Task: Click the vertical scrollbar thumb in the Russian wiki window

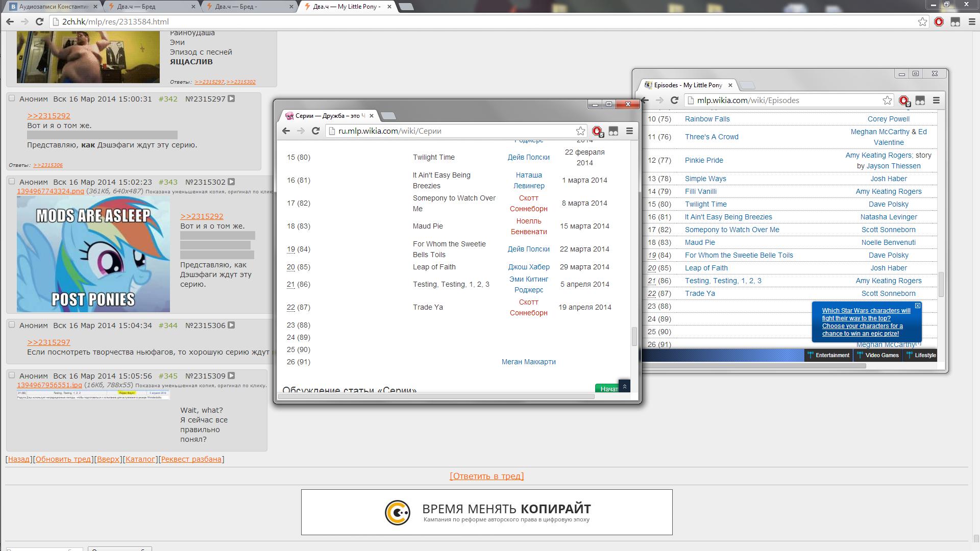Action: coord(634,336)
